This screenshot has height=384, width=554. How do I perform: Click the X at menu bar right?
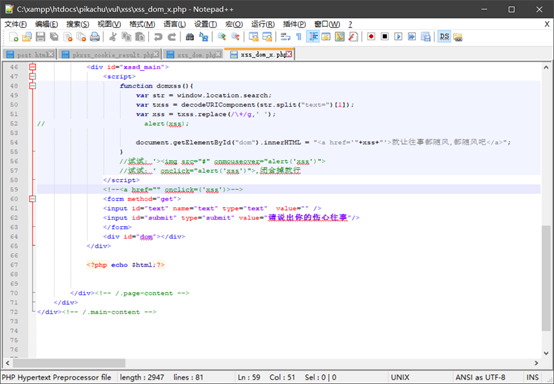point(547,24)
